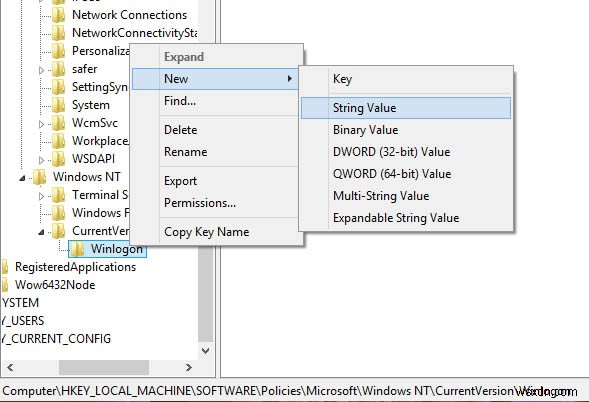Collapse the Windows NT key
This screenshot has height=402, width=589.
23,178
